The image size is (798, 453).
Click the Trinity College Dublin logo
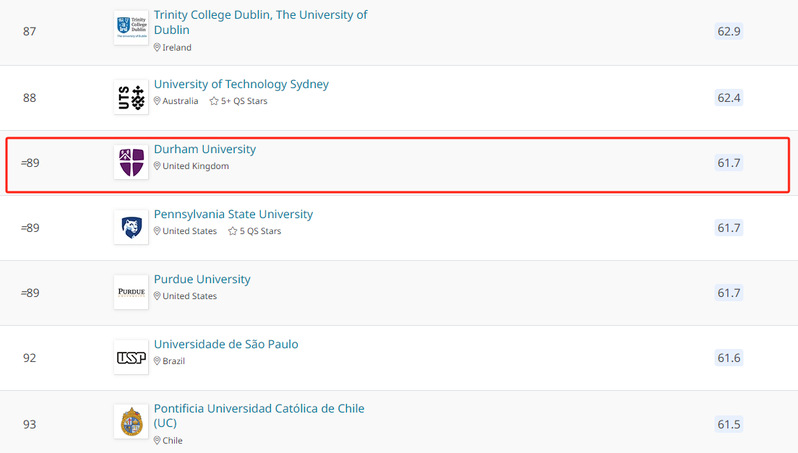[131, 28]
